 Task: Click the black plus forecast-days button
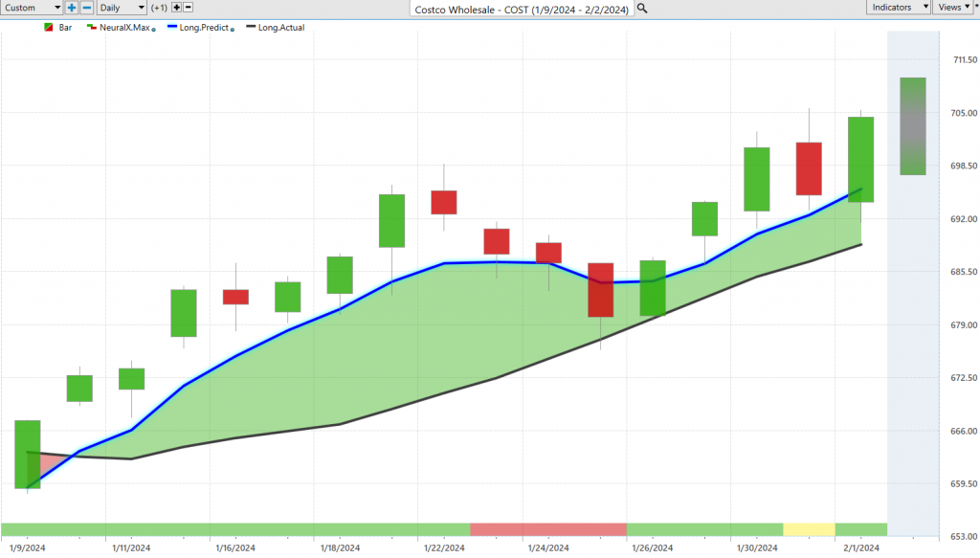click(176, 8)
